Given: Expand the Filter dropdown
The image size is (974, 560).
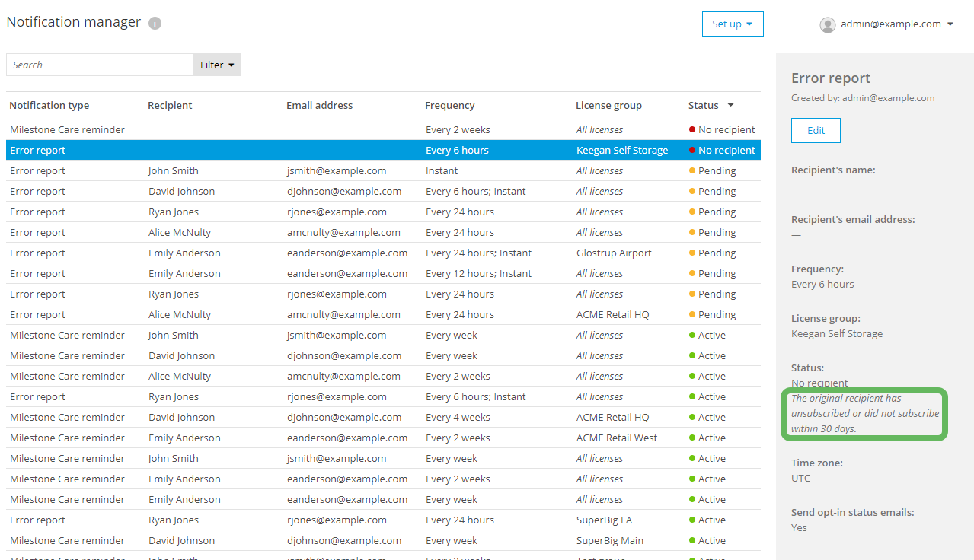Looking at the screenshot, I should (216, 65).
